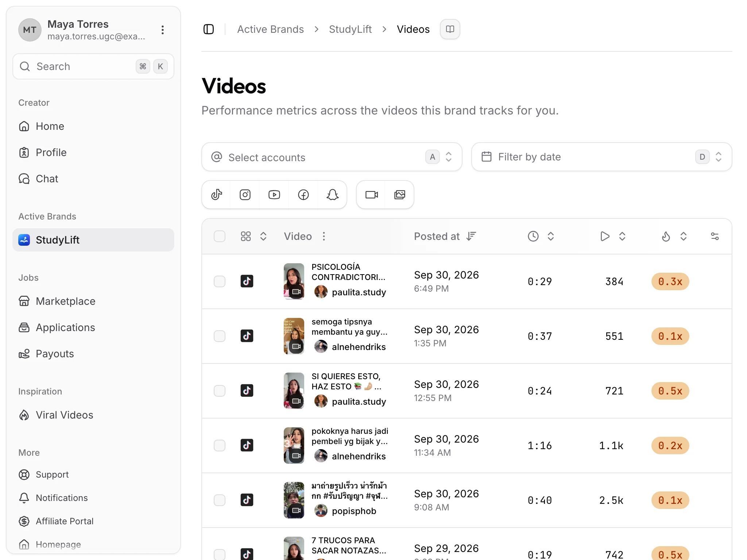Click Active Brands breadcrumb link
Screen dimensions: 747x560
point(270,29)
